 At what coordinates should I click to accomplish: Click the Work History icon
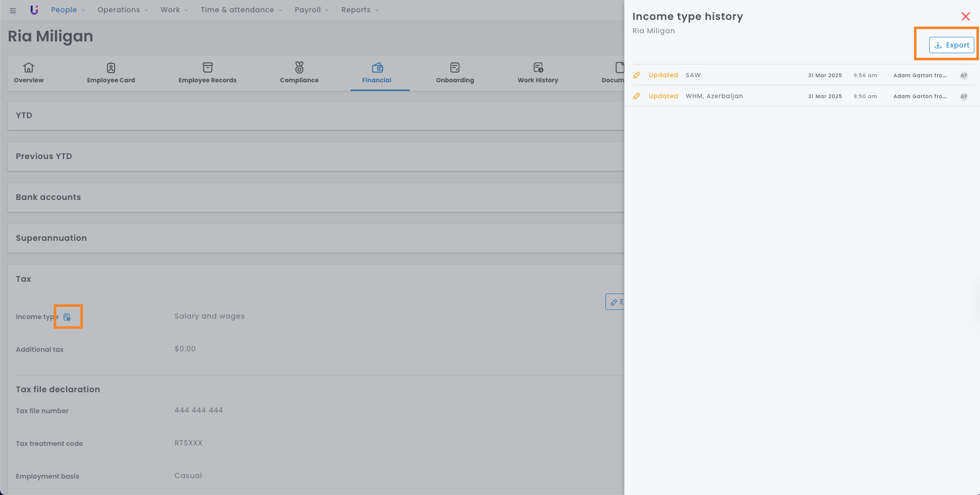pos(538,67)
